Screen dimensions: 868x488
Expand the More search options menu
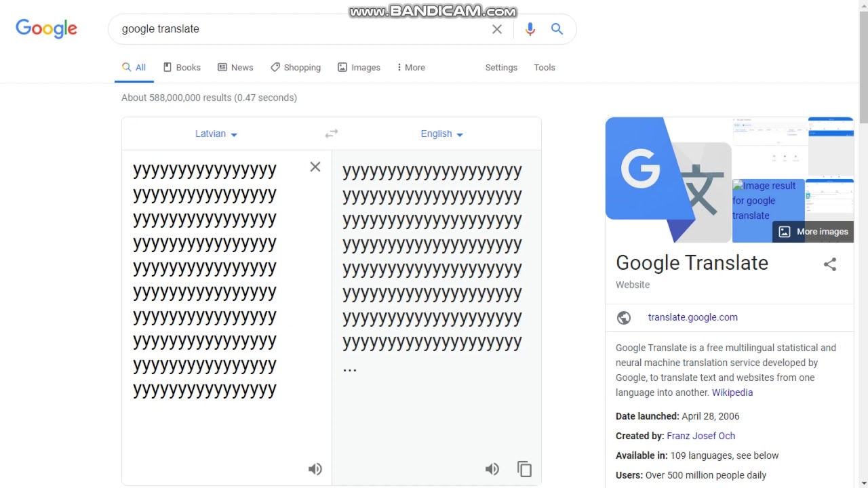click(x=411, y=67)
